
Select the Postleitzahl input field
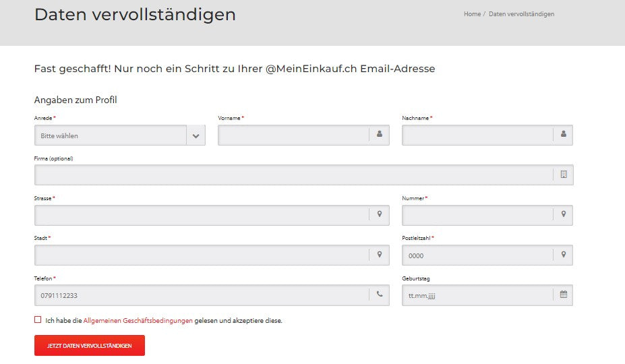[477, 255]
